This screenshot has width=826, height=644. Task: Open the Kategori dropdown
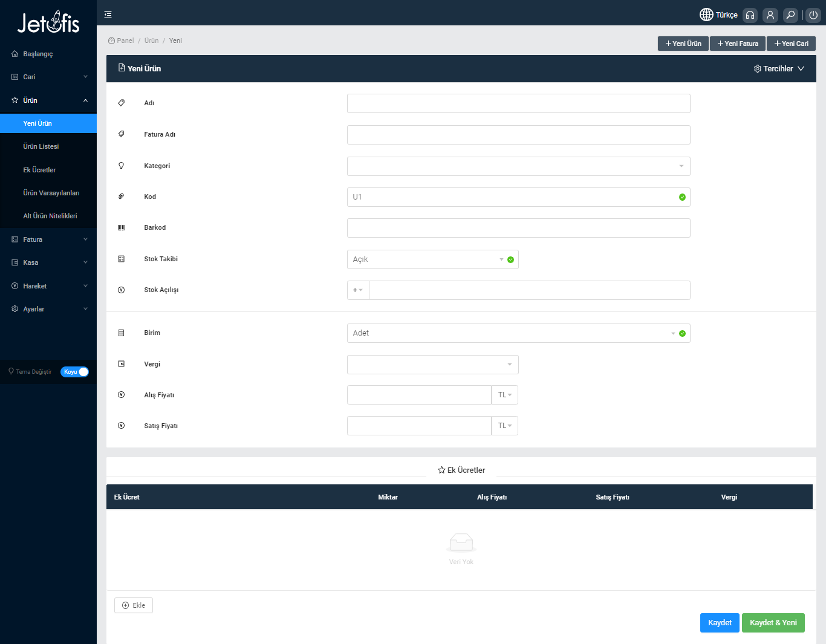tap(518, 166)
